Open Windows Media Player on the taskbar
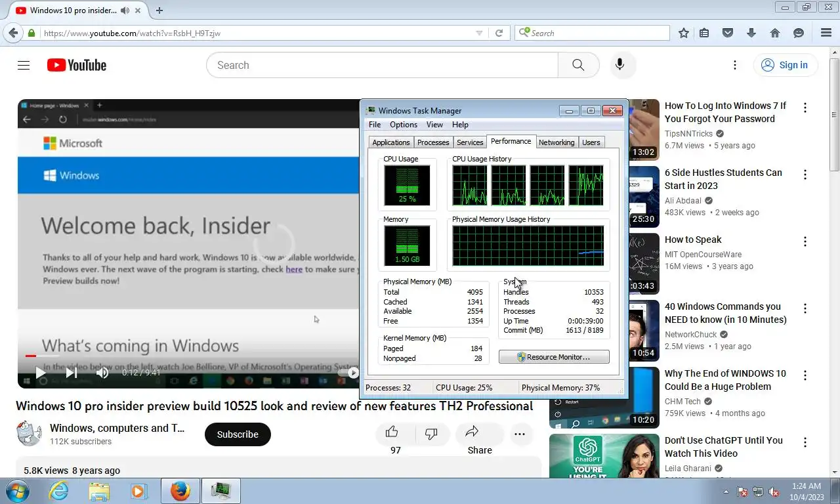 click(x=138, y=491)
